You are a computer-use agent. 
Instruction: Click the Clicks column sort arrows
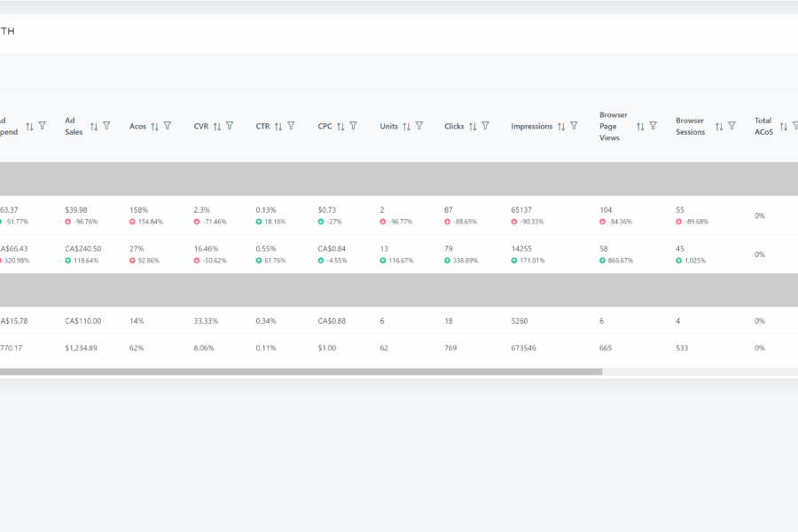[x=473, y=127]
